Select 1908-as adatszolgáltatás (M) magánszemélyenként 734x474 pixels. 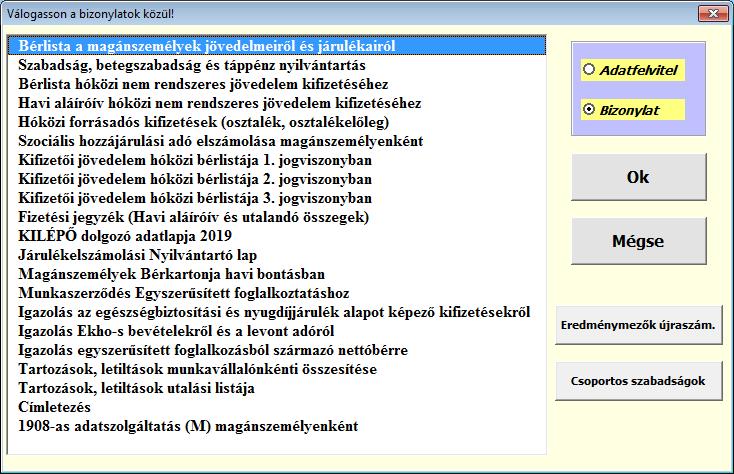pyautogui.click(x=277, y=426)
